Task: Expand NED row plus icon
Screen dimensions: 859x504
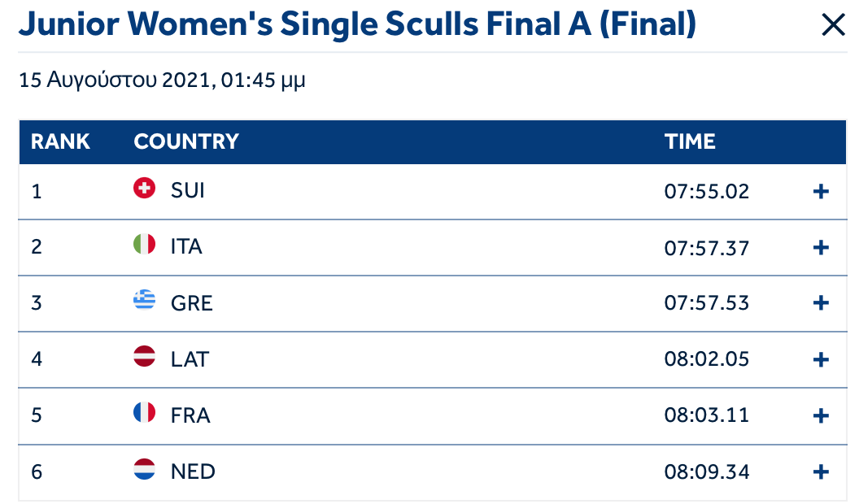Action: point(820,471)
